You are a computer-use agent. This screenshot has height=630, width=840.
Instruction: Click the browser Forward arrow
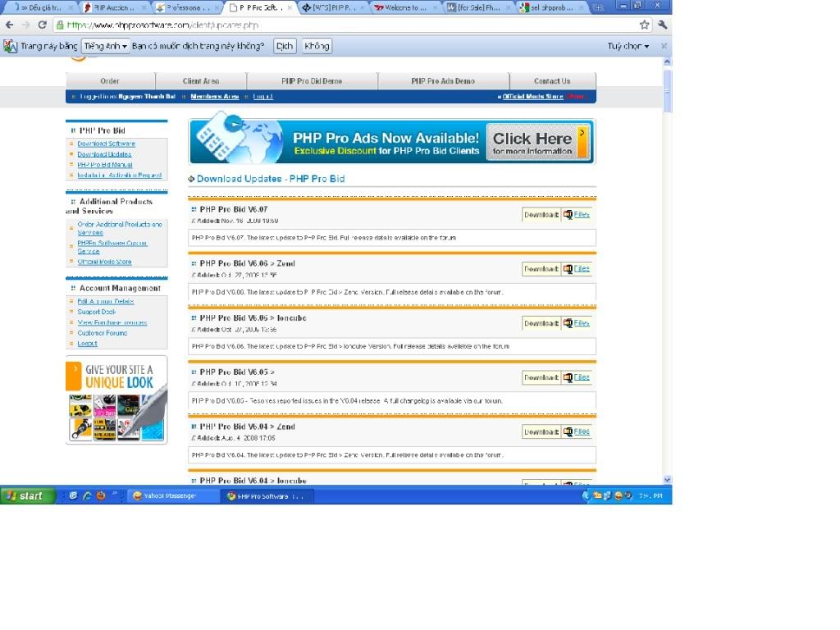tap(25, 25)
